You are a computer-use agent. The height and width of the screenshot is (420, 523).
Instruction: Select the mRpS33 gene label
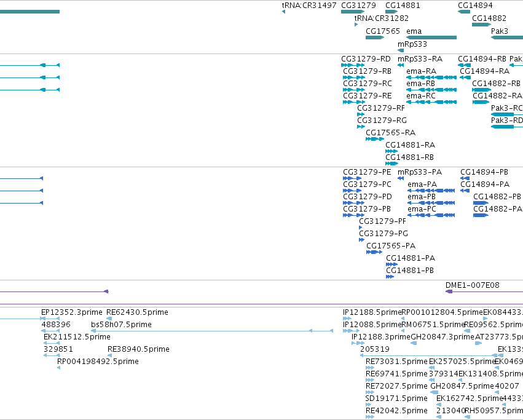pyautogui.click(x=412, y=44)
